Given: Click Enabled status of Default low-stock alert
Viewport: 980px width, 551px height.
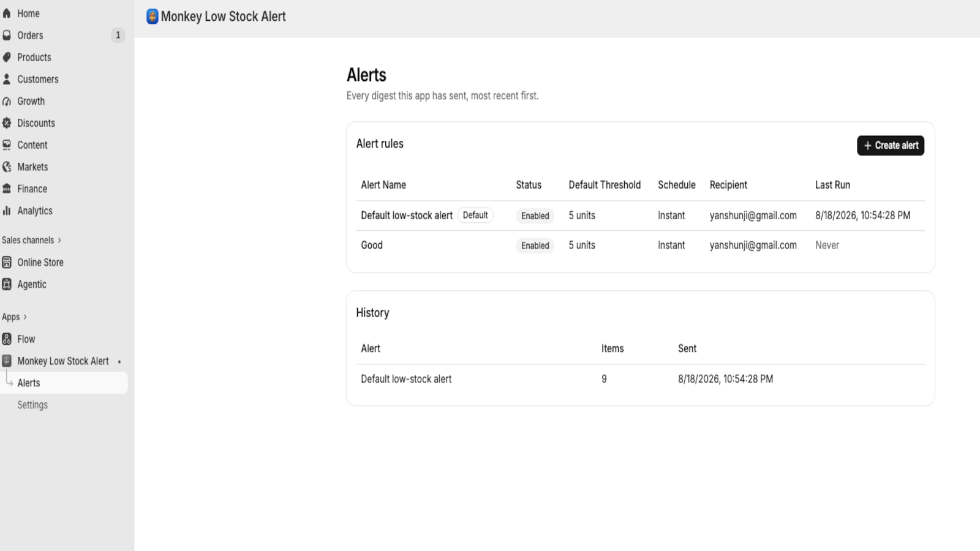Looking at the screenshot, I should click(x=535, y=216).
